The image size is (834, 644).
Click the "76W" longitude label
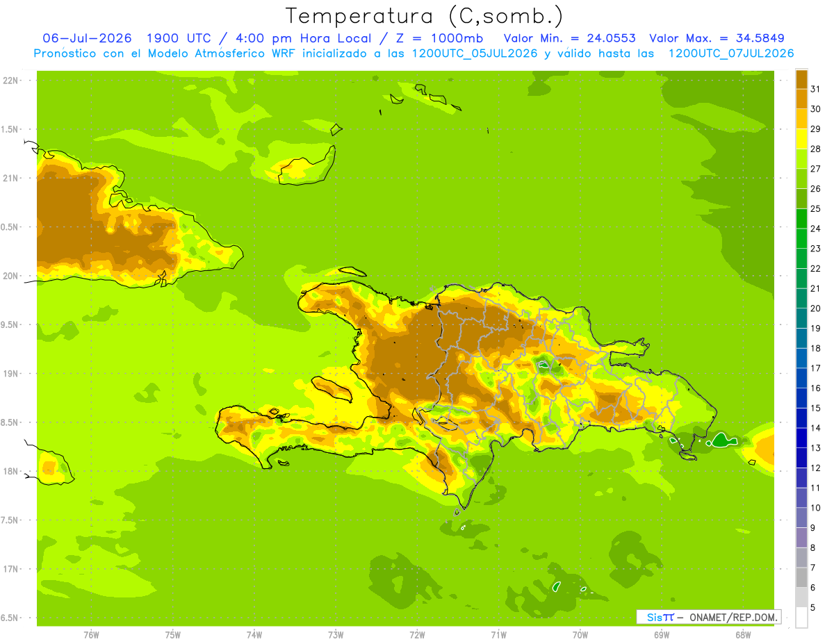(x=91, y=635)
